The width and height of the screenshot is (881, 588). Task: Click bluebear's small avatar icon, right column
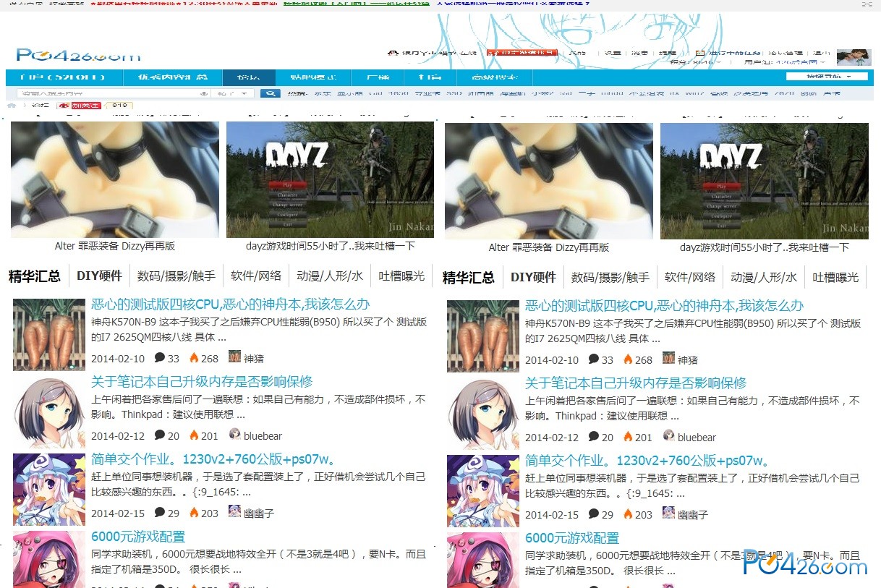pyautogui.click(x=668, y=435)
